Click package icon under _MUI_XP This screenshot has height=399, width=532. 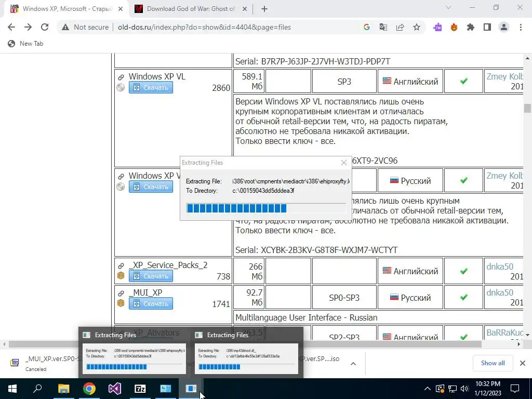[121, 303]
